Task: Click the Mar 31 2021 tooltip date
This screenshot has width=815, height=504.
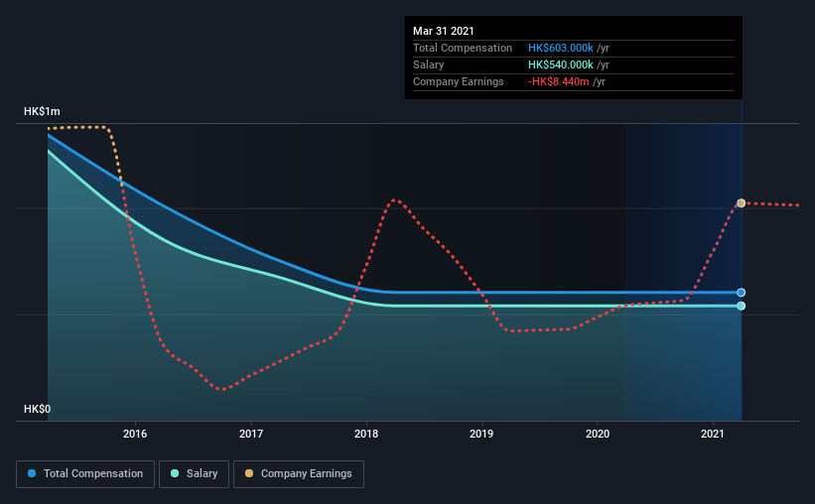Action: (x=444, y=31)
